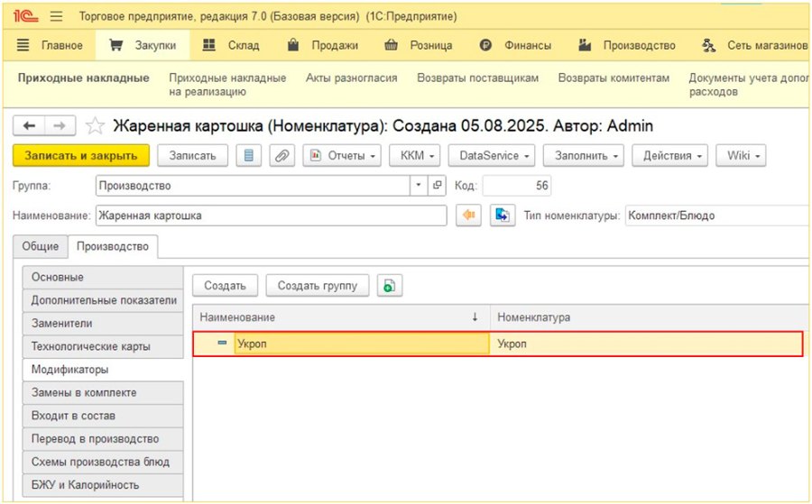Image resolution: width=812 pixels, height=504 pixels.
Task: Select Технологические карты side tab
Action: tap(103, 347)
